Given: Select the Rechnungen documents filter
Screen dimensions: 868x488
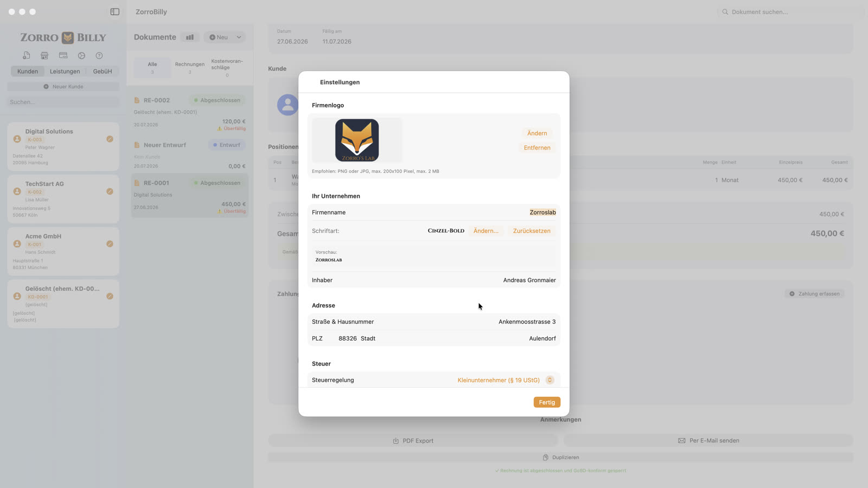Looking at the screenshot, I should click(190, 68).
